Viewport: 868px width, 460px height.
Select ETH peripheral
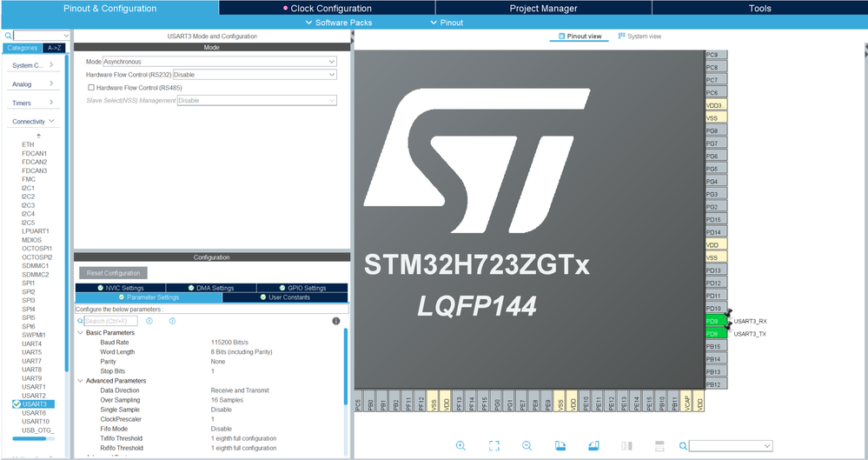coord(28,144)
